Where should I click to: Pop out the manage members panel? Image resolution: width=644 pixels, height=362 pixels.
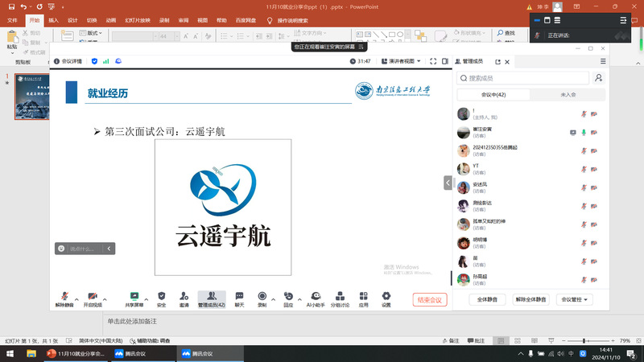497,62
